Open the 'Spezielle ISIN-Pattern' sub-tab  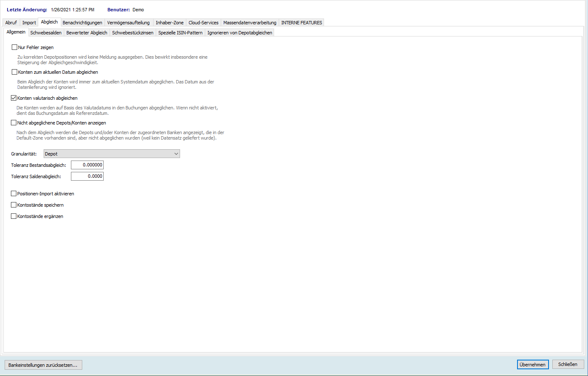coord(180,33)
